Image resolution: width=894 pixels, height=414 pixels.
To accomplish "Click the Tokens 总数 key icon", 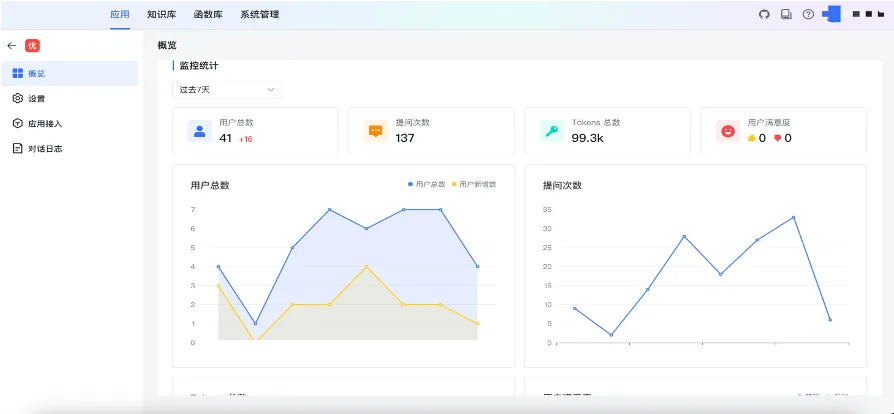I will pos(551,131).
